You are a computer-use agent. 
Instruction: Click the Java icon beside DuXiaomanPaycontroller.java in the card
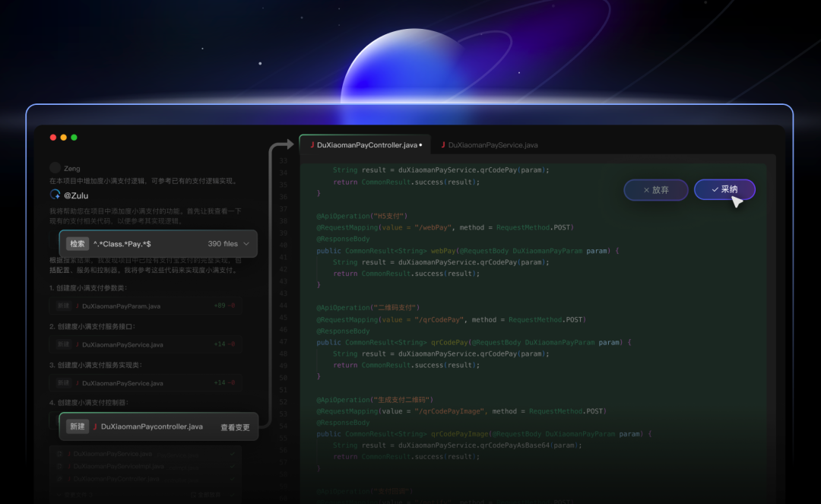(95, 426)
